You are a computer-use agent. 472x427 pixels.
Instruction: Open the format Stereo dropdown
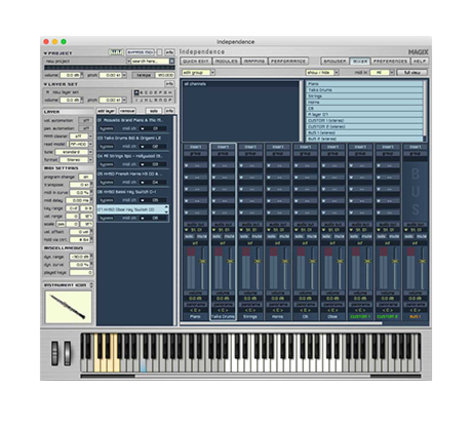click(x=76, y=160)
